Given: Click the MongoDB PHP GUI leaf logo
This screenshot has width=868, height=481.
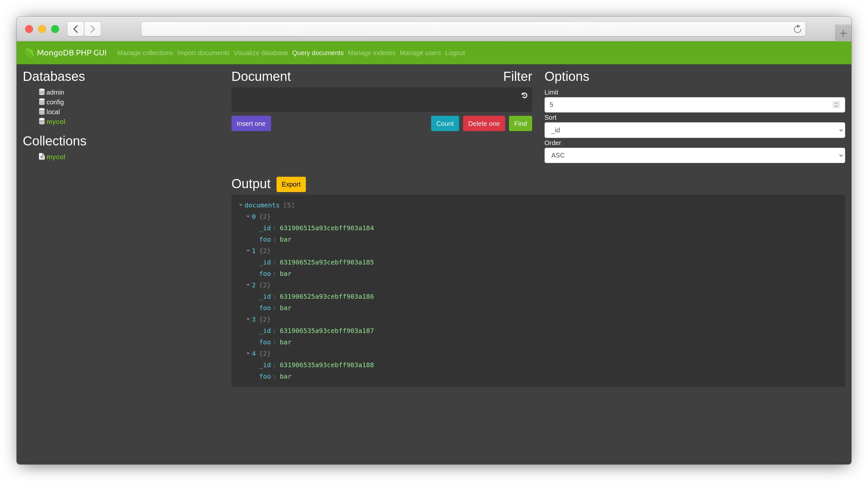Looking at the screenshot, I should [x=29, y=53].
